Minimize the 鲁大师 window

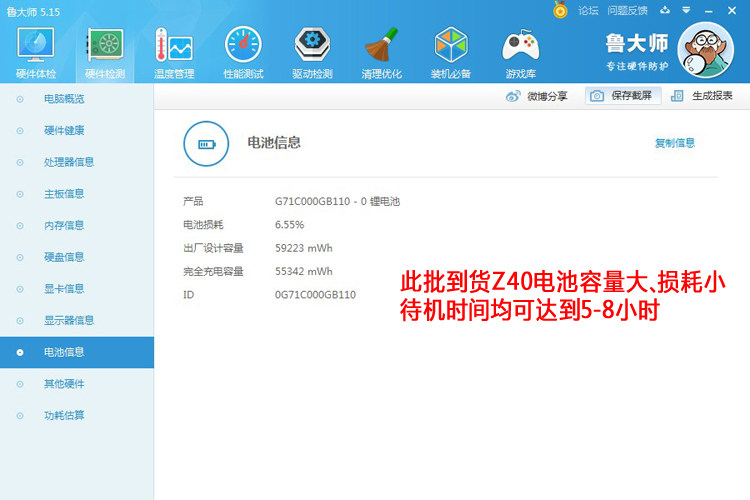(x=708, y=11)
